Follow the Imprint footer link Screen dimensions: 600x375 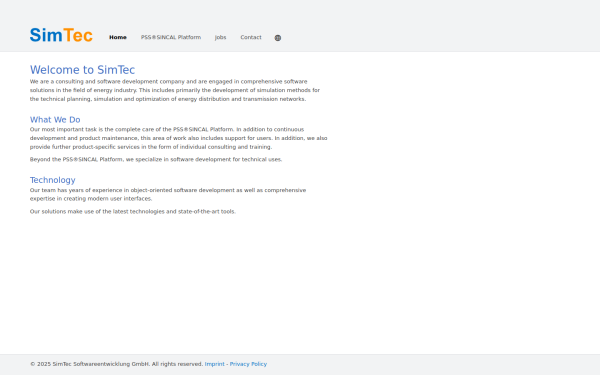click(215, 364)
